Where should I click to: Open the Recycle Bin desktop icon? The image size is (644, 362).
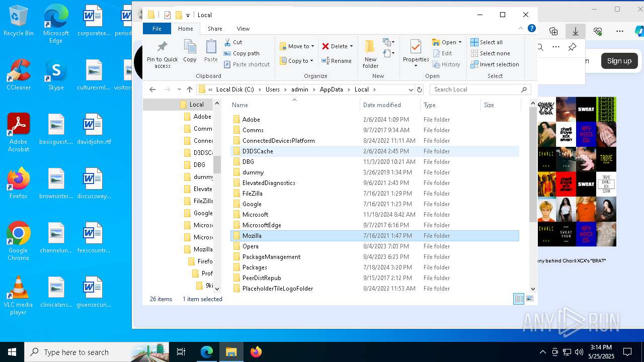pos(19,21)
